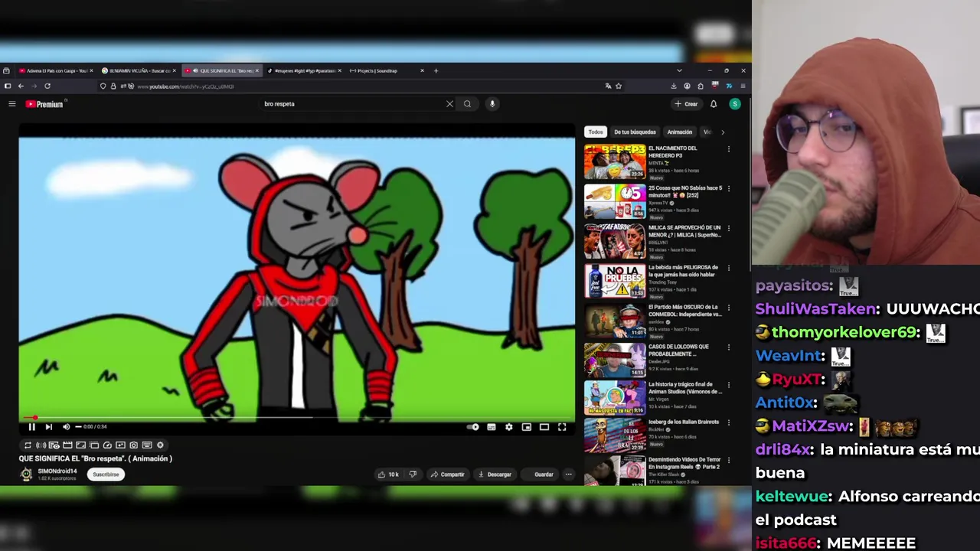Open '25 Cosas que NO Sabías' video

615,201
